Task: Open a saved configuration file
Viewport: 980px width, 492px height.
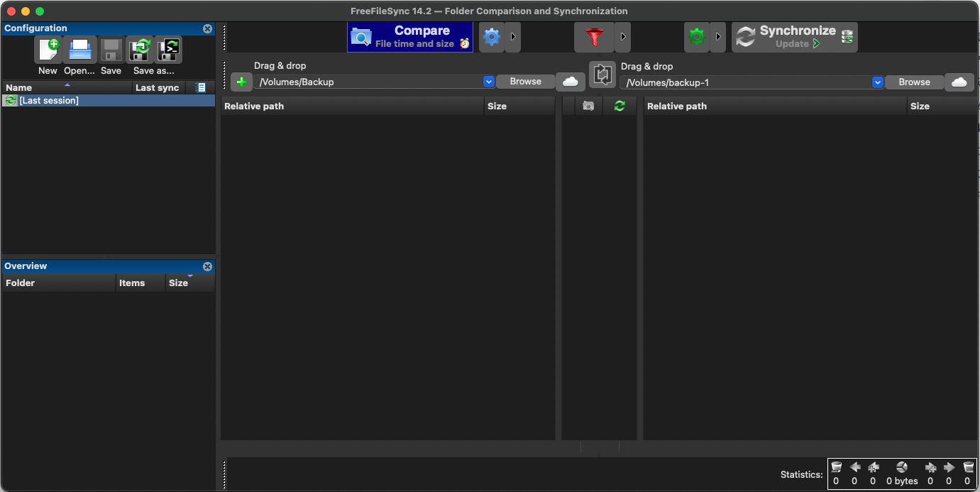Action: tap(79, 50)
